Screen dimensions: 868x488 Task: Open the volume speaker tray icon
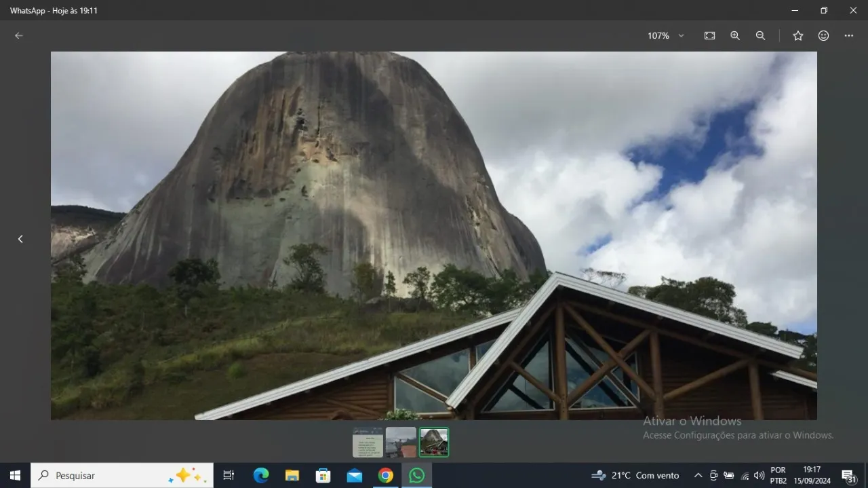(759, 475)
